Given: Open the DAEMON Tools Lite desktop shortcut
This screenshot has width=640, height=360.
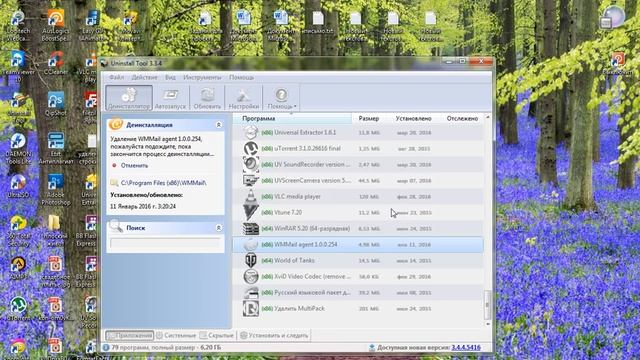Looking at the screenshot, I should pos(18,149).
